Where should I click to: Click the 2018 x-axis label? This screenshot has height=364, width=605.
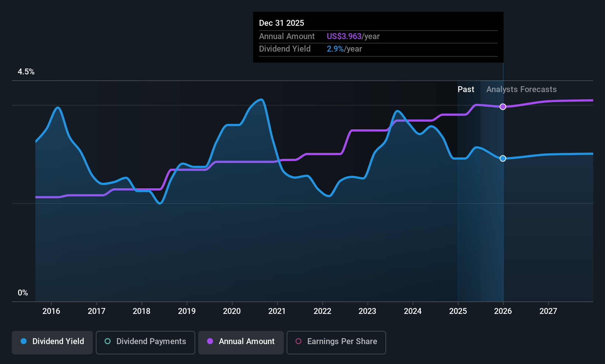pos(141,311)
